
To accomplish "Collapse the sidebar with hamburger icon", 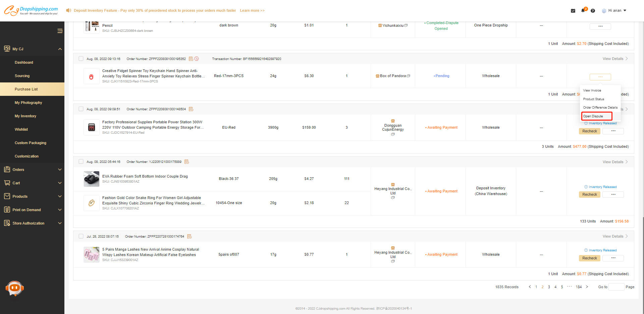I will [60, 31].
